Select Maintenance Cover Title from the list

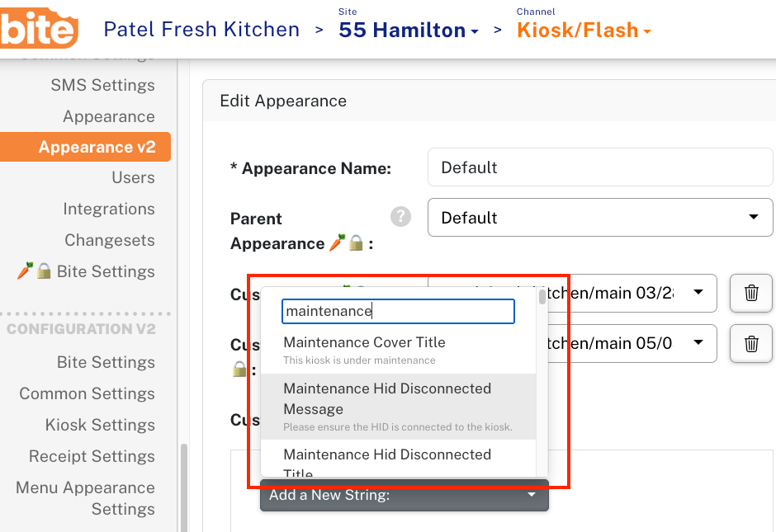click(364, 341)
